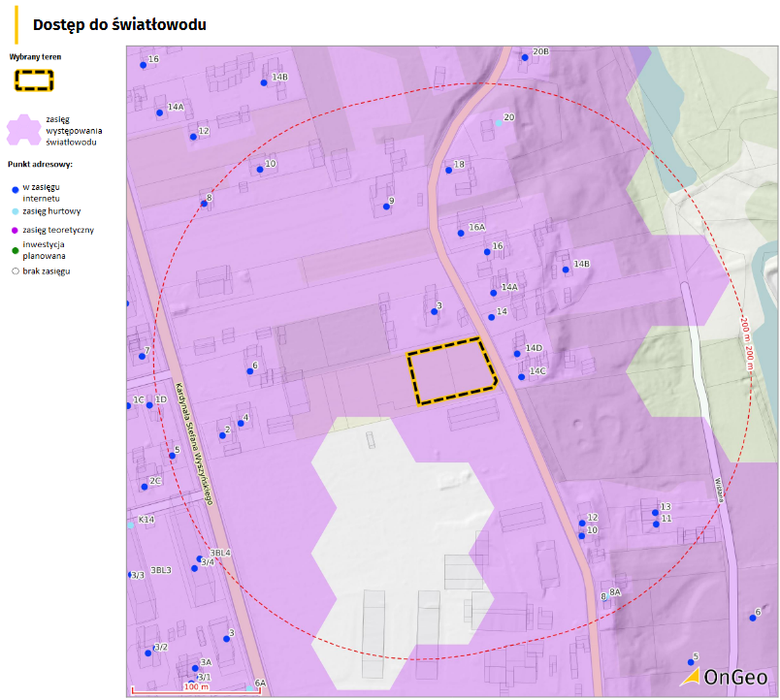Select address point 20B on the map
The image size is (780, 700).
[x=526, y=57]
